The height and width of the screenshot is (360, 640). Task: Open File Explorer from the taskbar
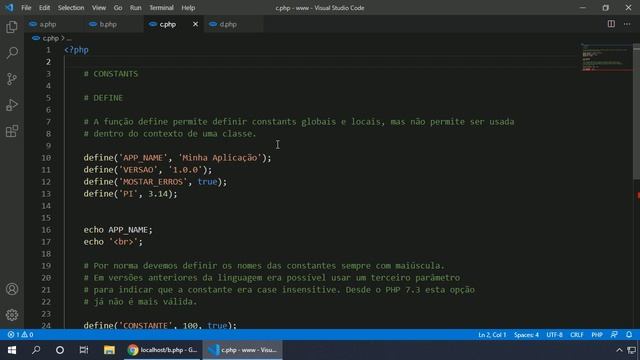click(x=109, y=350)
